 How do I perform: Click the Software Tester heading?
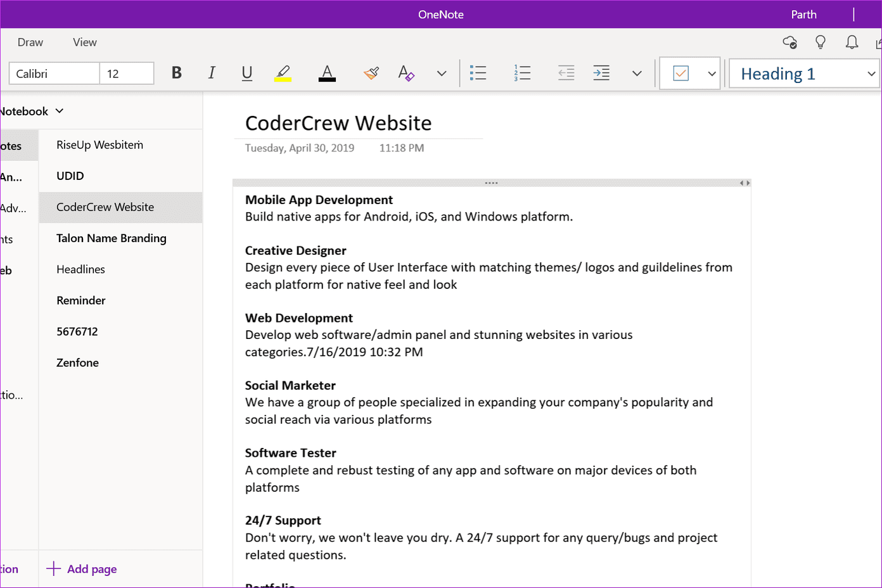290,453
